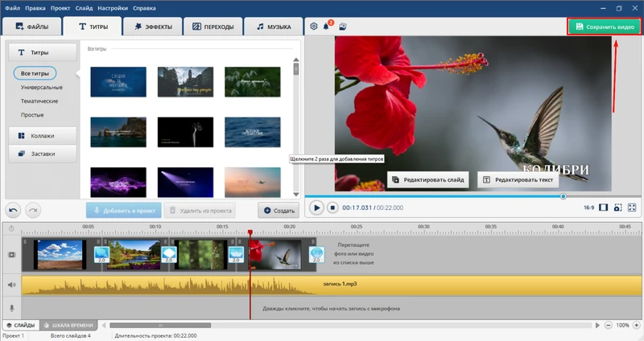644x341 pixels.
Task: Open the Эффекты tab
Action: click(x=152, y=27)
